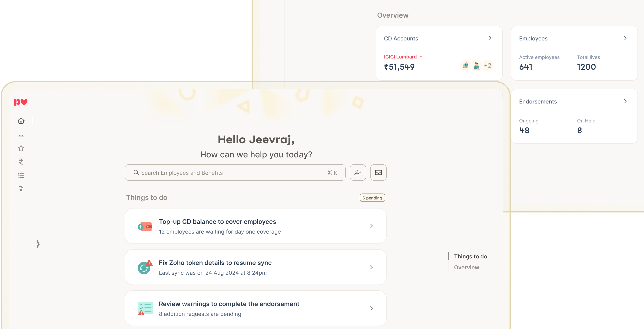
Task: Open the Home icon in sidebar
Action: 21,121
